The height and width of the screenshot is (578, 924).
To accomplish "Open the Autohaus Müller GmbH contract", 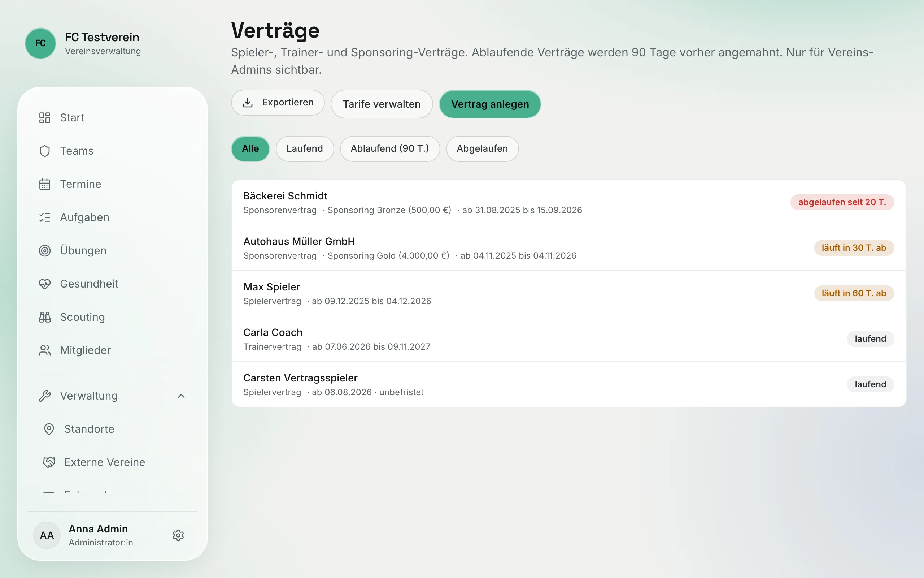I will (x=568, y=248).
